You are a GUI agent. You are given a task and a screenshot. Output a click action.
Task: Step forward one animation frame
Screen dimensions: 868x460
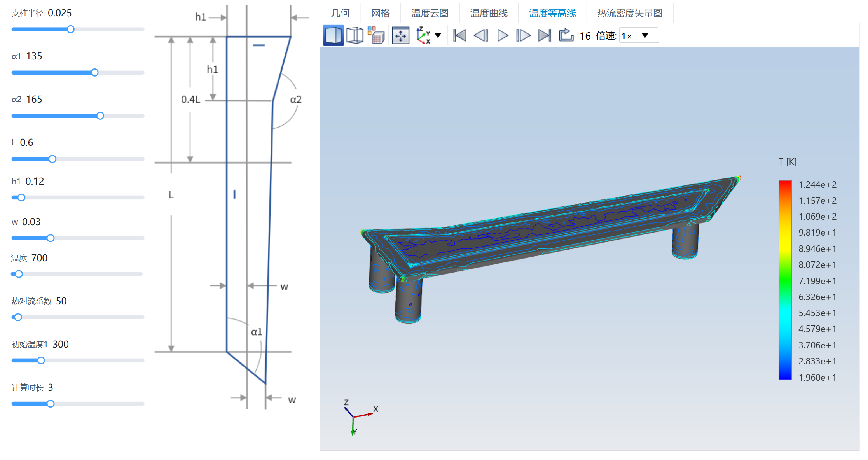(523, 36)
